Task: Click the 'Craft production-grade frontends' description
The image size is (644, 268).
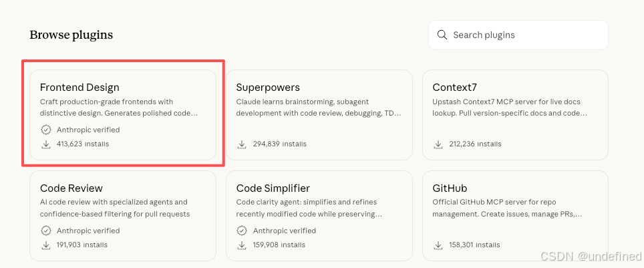Action: click(x=119, y=108)
